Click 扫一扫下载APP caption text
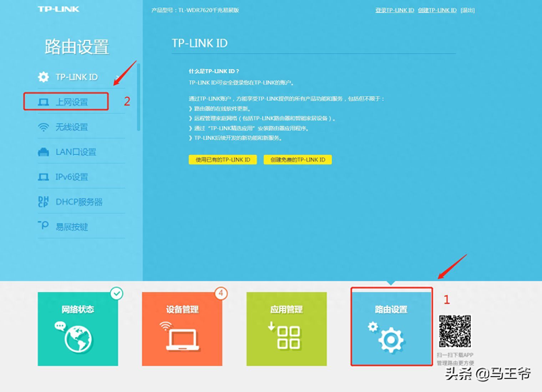This screenshot has width=542, height=392. click(455, 355)
